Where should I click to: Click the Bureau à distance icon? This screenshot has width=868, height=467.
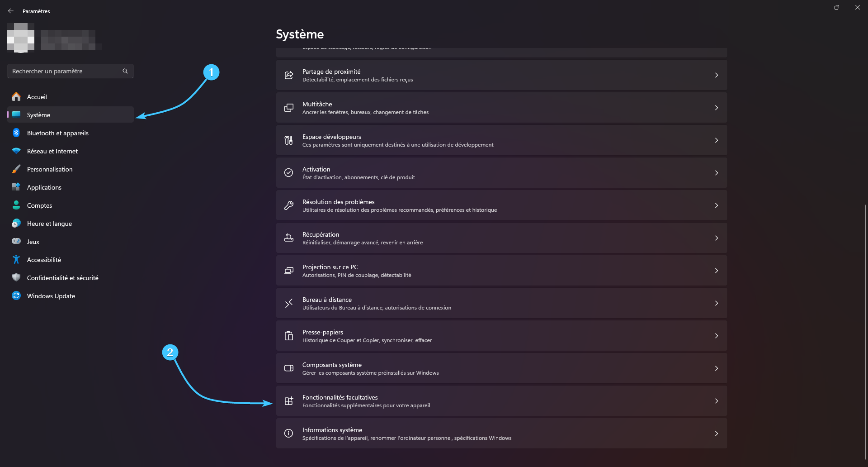tap(289, 303)
